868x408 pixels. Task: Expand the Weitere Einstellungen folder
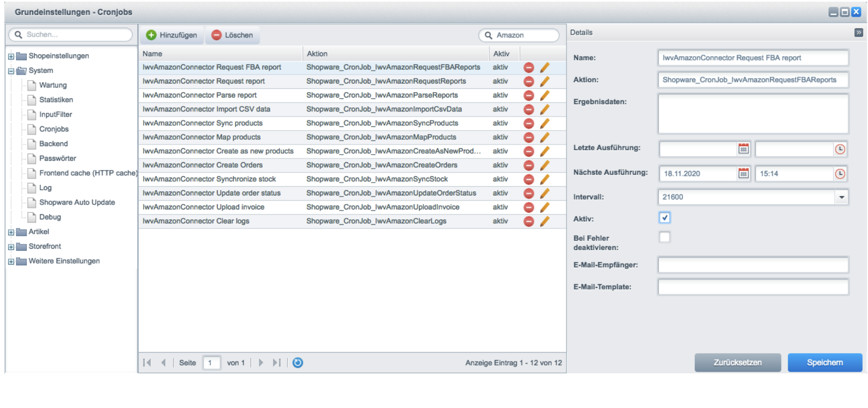pyautogui.click(x=11, y=261)
